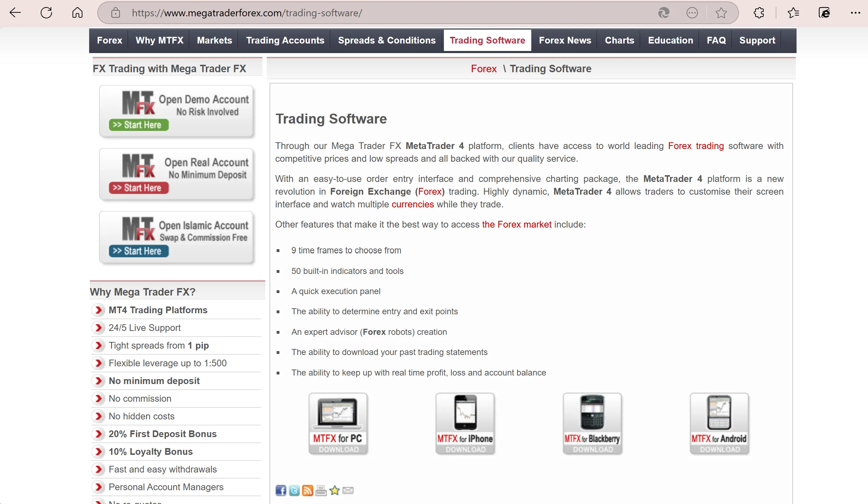Open the Why MTFX menu item

coord(160,40)
